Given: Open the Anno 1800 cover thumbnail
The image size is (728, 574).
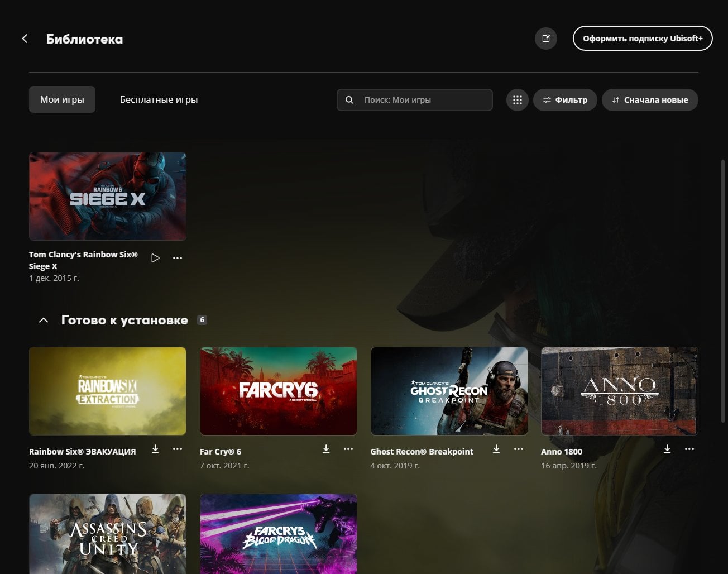Looking at the screenshot, I should pyautogui.click(x=620, y=391).
